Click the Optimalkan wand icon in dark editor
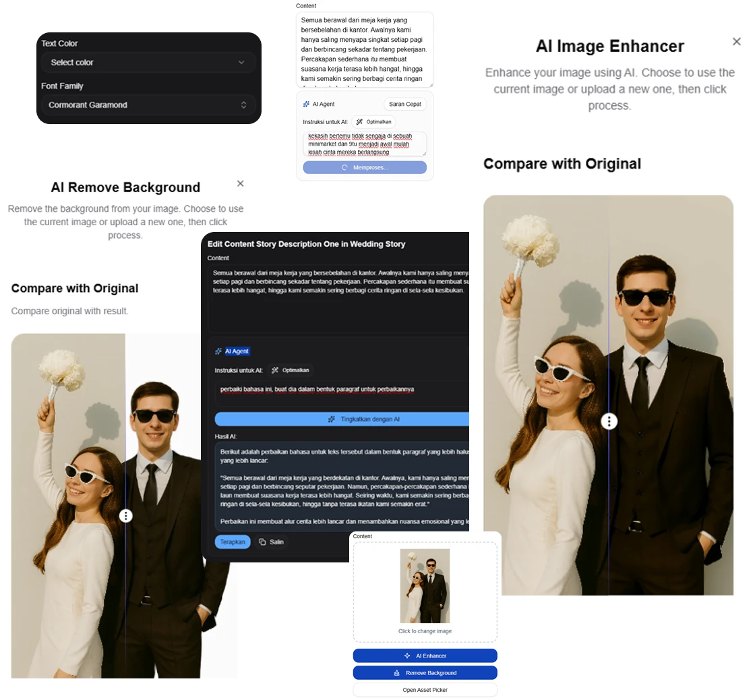Screen dimensions: 755x700 point(275,370)
